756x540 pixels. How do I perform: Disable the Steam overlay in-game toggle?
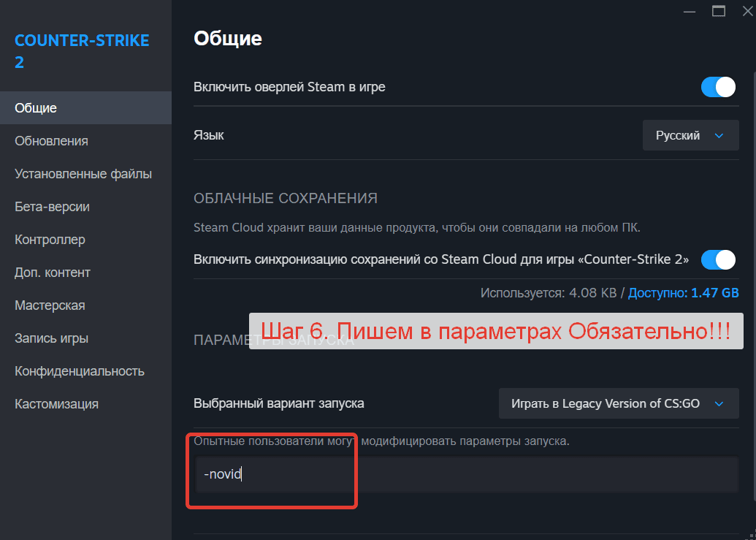click(717, 87)
